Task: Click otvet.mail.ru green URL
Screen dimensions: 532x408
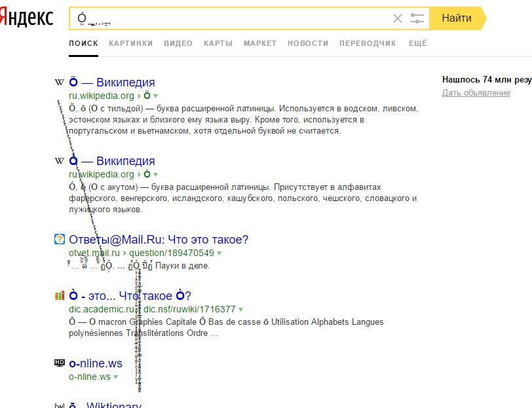Action: (x=94, y=253)
